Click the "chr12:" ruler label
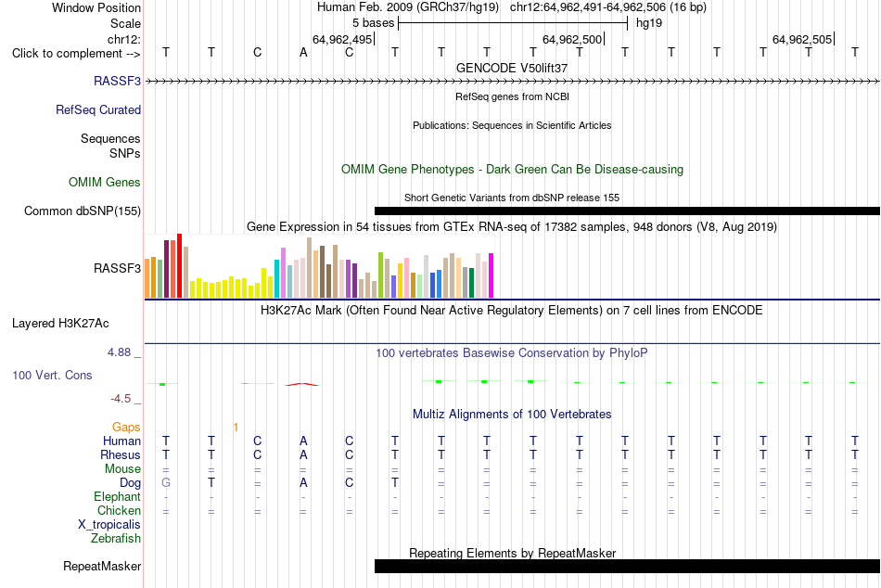Image resolution: width=881 pixels, height=588 pixels. [x=124, y=39]
